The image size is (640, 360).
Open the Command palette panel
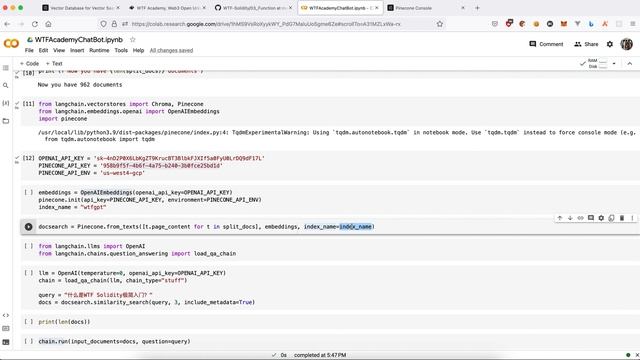[6, 329]
